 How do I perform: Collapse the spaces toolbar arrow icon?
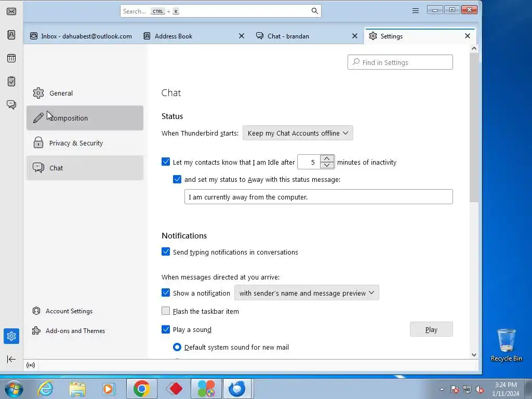click(11, 359)
